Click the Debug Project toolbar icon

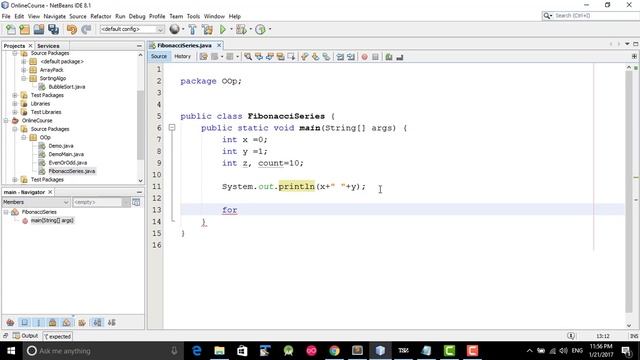tap(241, 29)
